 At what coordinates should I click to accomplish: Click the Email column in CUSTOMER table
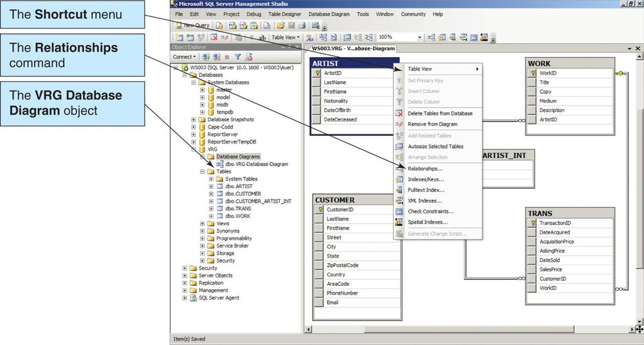(x=357, y=302)
